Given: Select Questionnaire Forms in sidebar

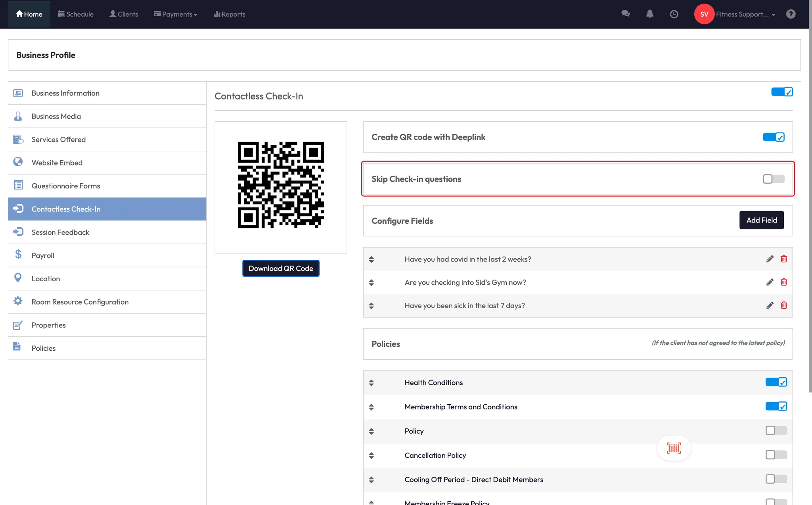Looking at the screenshot, I should point(66,186).
